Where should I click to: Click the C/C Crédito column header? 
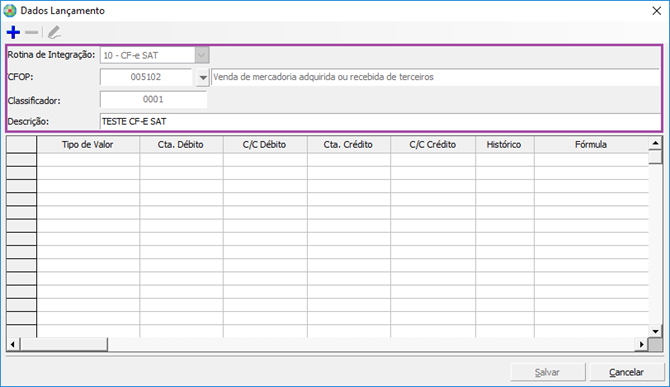[x=433, y=144]
